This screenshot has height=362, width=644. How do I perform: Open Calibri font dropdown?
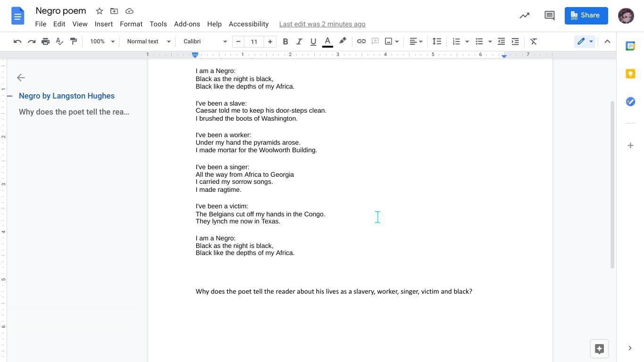pyautogui.click(x=205, y=41)
